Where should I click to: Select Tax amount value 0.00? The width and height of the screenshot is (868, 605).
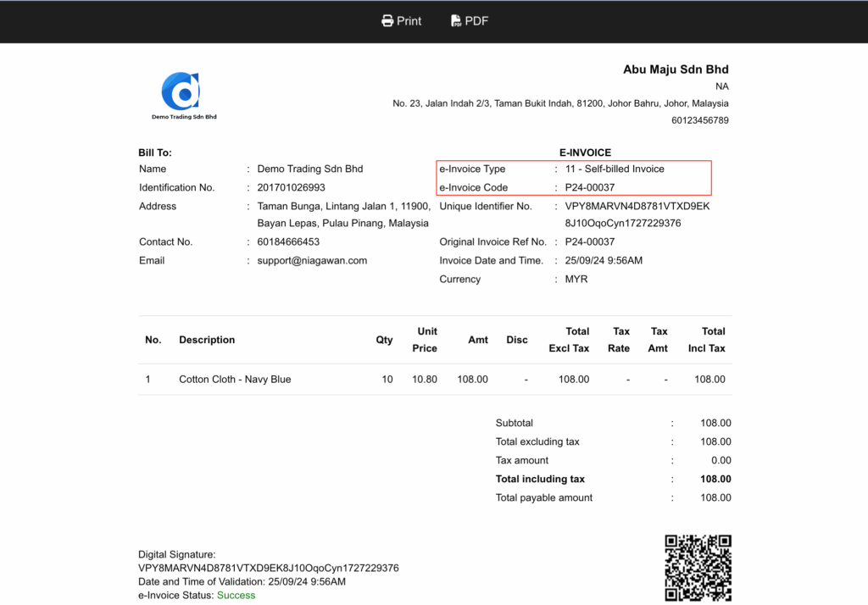point(721,461)
